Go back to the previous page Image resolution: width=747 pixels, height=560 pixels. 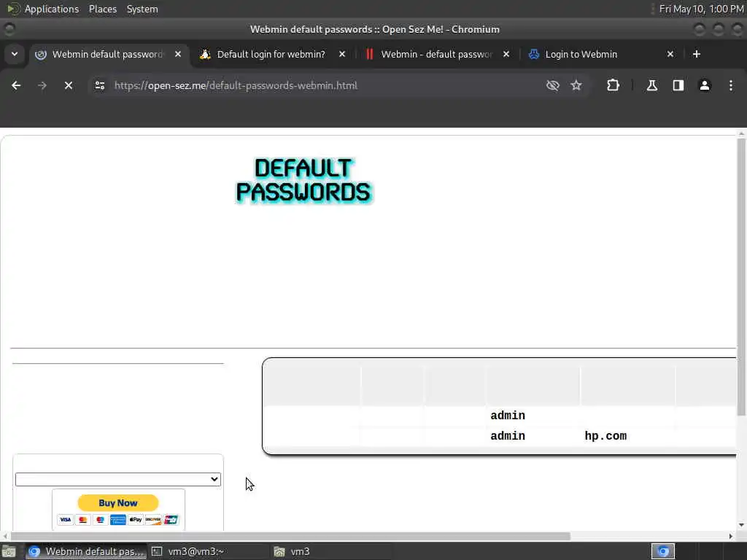16,85
